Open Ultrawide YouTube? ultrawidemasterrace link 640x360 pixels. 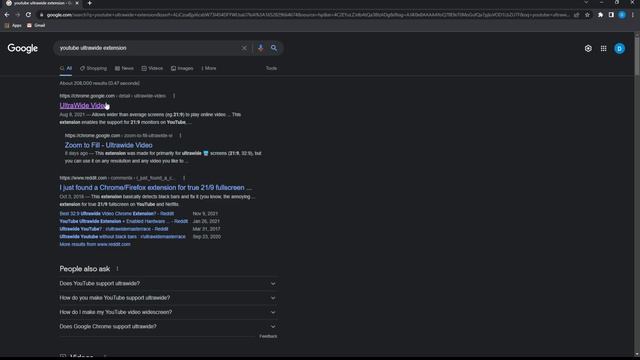pos(114,229)
